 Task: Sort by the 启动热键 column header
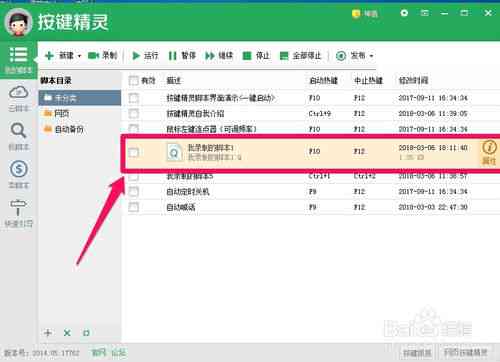point(323,80)
